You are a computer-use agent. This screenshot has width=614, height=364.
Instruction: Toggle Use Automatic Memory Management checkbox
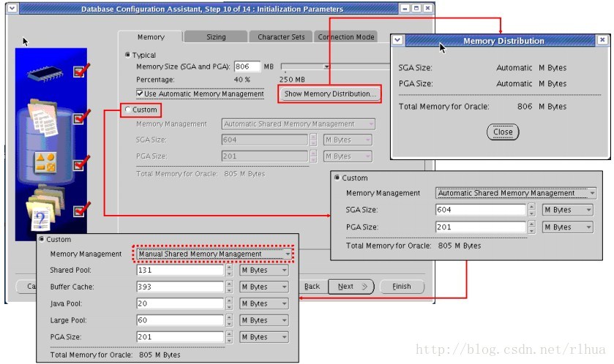pyautogui.click(x=139, y=94)
